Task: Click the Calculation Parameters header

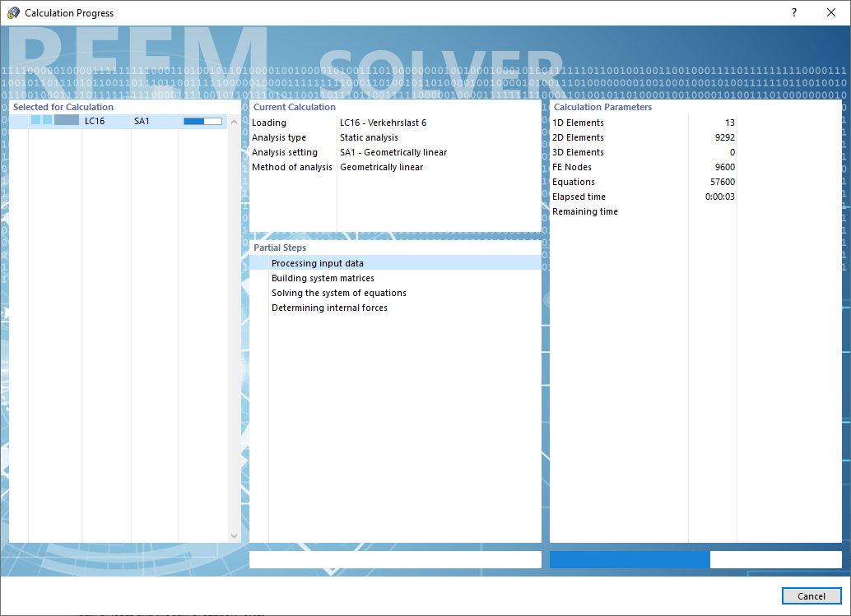Action: pyautogui.click(x=602, y=107)
